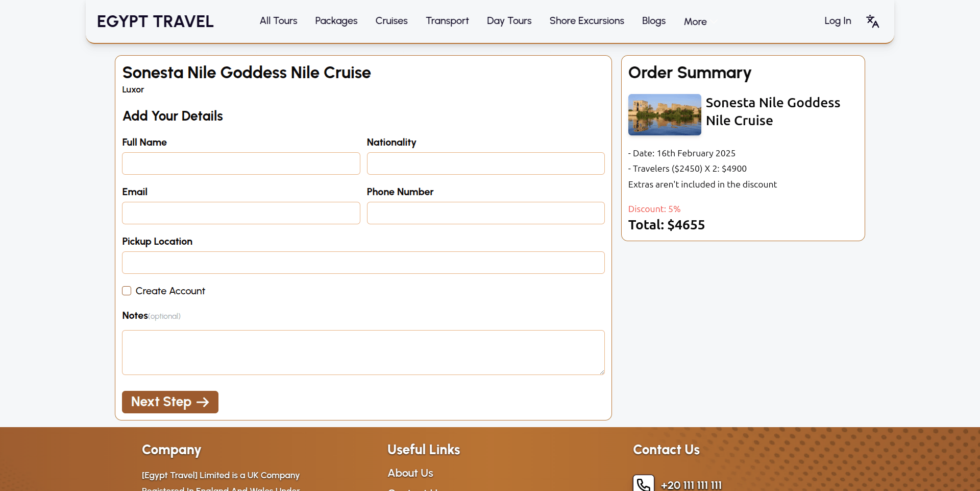Click into the Nationality field
The width and height of the screenshot is (980, 491).
pyautogui.click(x=485, y=163)
